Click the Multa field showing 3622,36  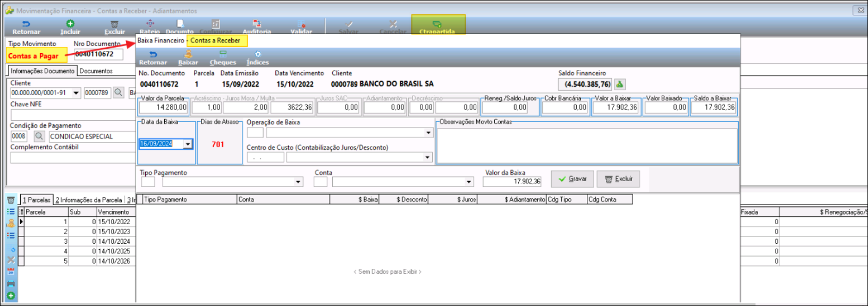point(292,107)
